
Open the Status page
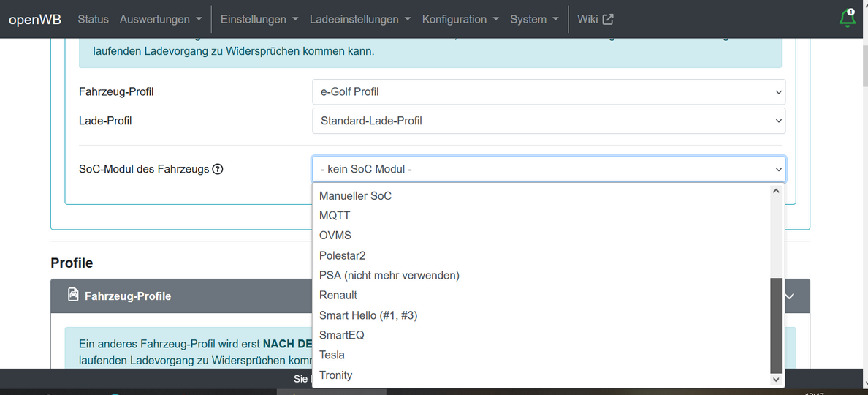[x=93, y=20]
